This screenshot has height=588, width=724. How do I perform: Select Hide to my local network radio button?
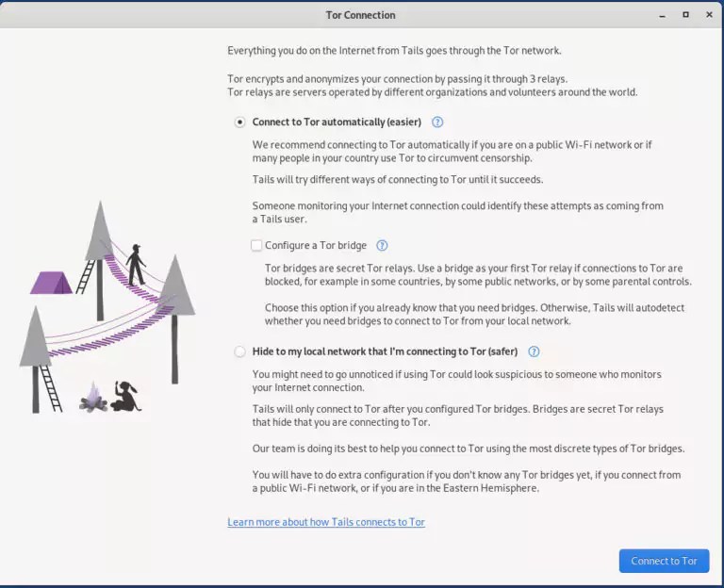coord(239,351)
